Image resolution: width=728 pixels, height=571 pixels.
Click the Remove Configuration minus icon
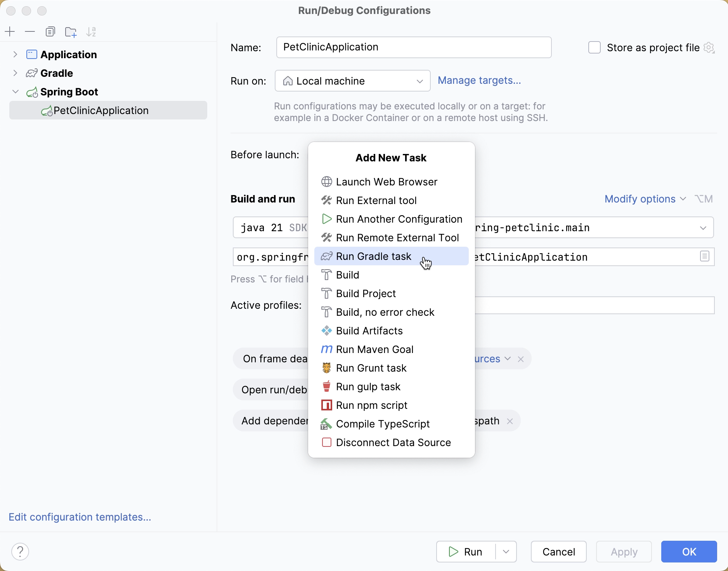click(x=30, y=31)
